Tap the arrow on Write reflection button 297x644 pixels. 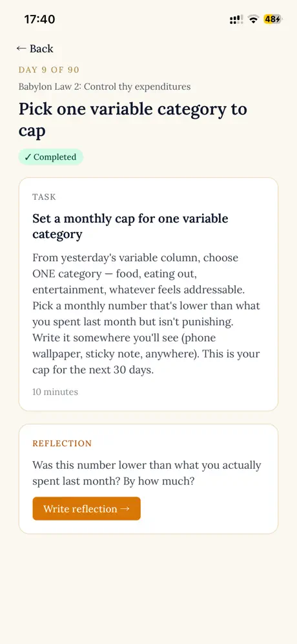point(125,508)
